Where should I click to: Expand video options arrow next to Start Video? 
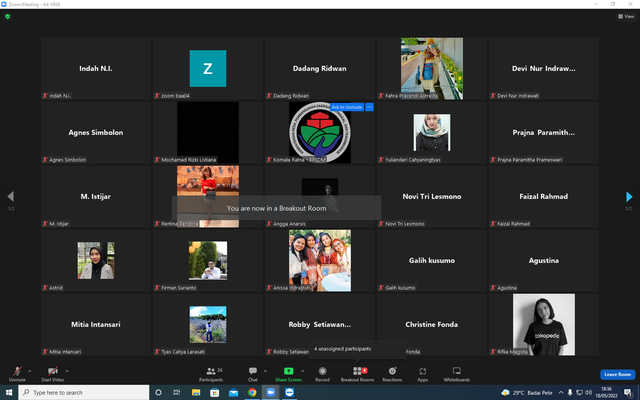67,371
